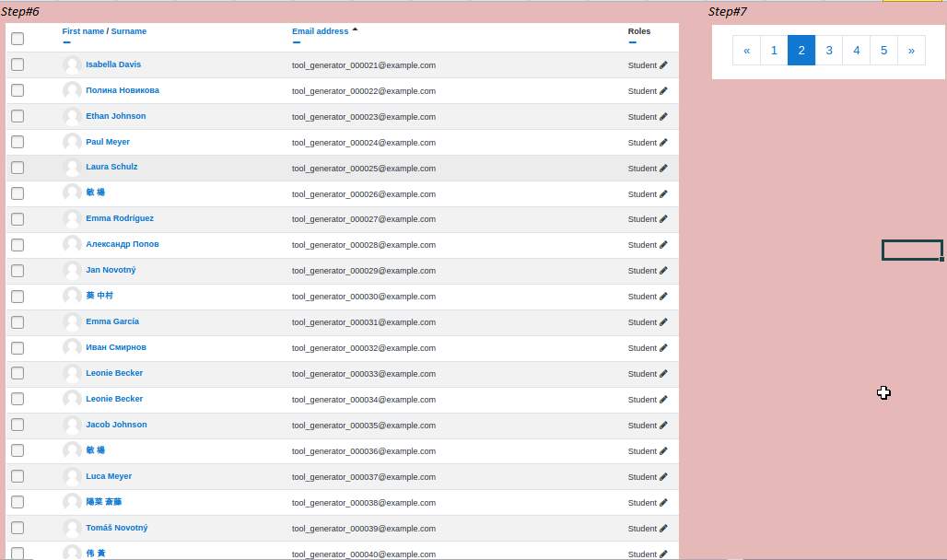Sort by Email address column header
Viewport: 947px width, 560px height.
(320, 31)
